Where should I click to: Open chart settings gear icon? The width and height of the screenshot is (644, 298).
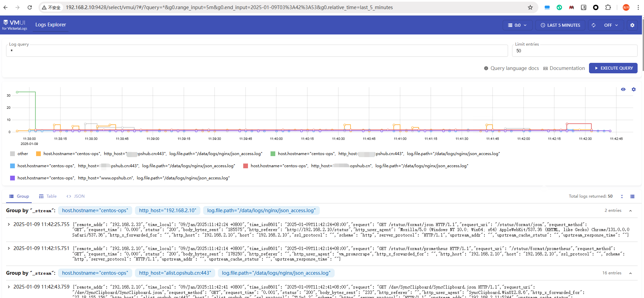point(634,90)
